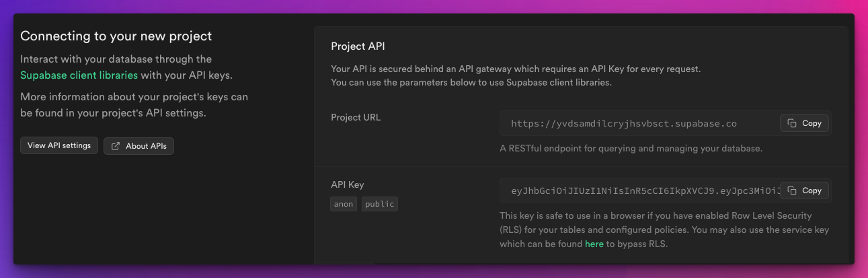Click the Project URL field label
This screenshot has width=868, height=278.
[356, 117]
